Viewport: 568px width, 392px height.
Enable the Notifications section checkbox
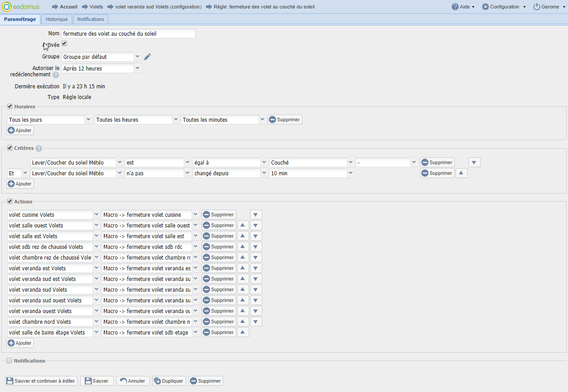click(x=9, y=361)
